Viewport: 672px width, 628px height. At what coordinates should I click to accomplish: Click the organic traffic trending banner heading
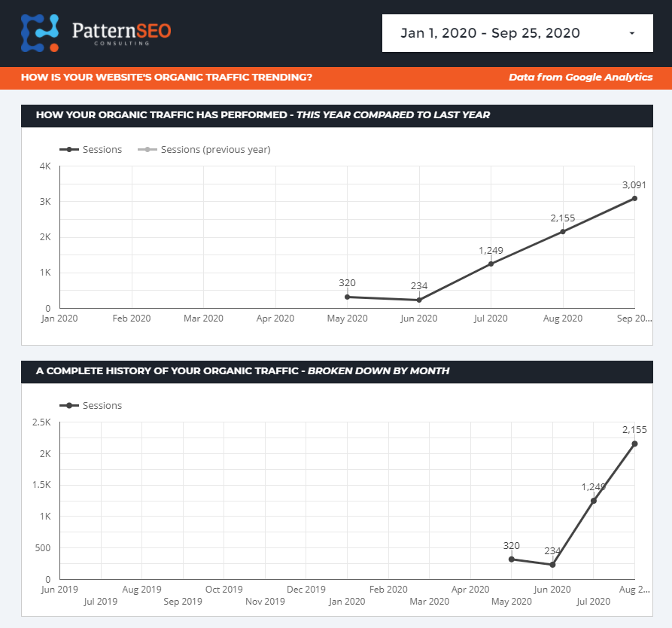[x=166, y=77]
